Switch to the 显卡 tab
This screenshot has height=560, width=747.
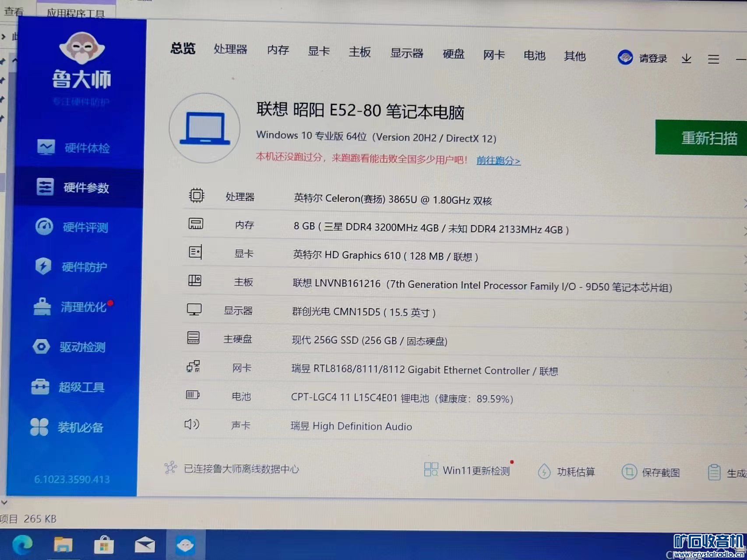pos(319,51)
